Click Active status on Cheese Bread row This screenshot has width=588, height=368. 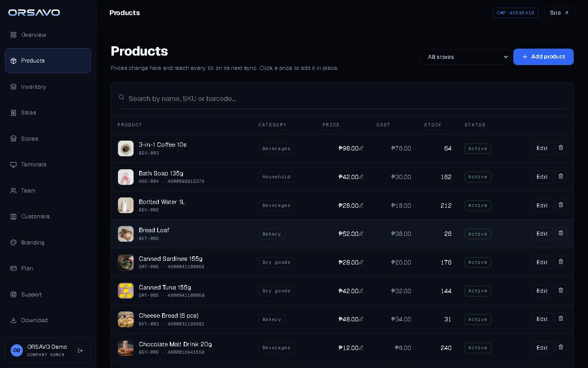coord(478,319)
